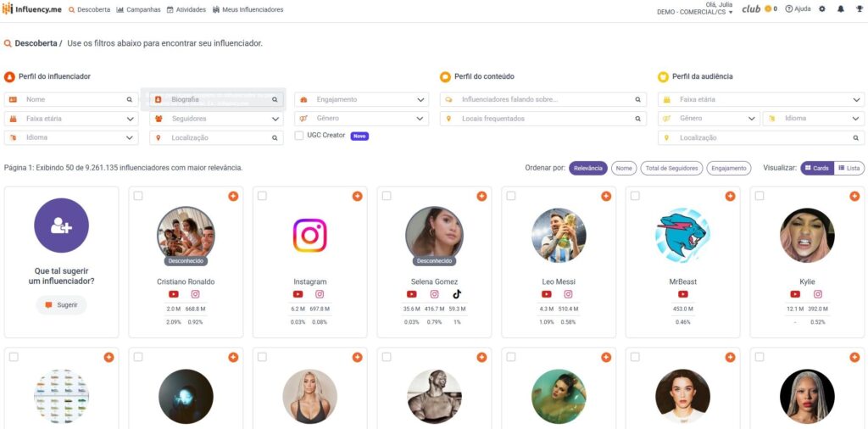The image size is (868, 429).
Task: Select the Cristiano Ronaldo card checkbox
Action: 138,195
